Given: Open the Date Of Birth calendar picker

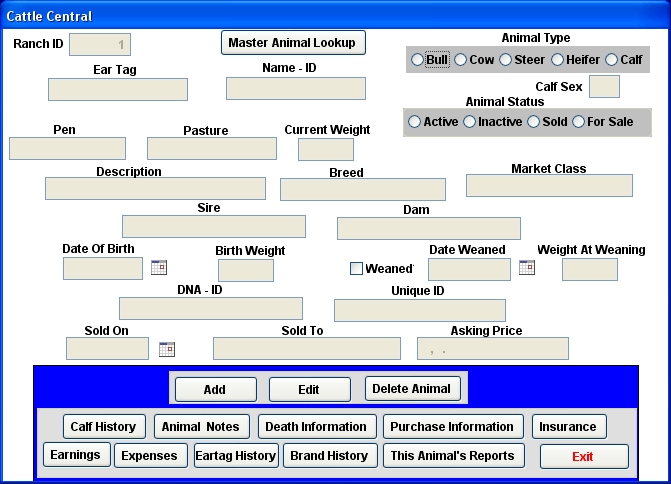Looking at the screenshot, I should (x=159, y=267).
